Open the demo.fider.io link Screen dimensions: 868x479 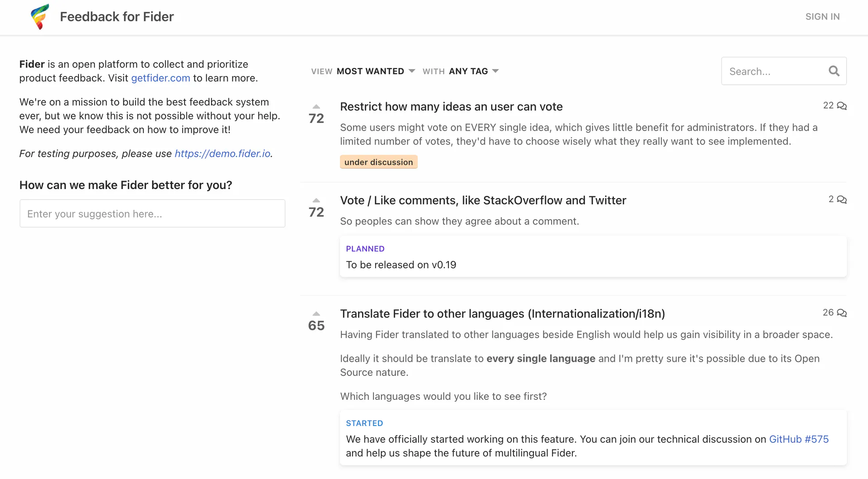click(222, 153)
